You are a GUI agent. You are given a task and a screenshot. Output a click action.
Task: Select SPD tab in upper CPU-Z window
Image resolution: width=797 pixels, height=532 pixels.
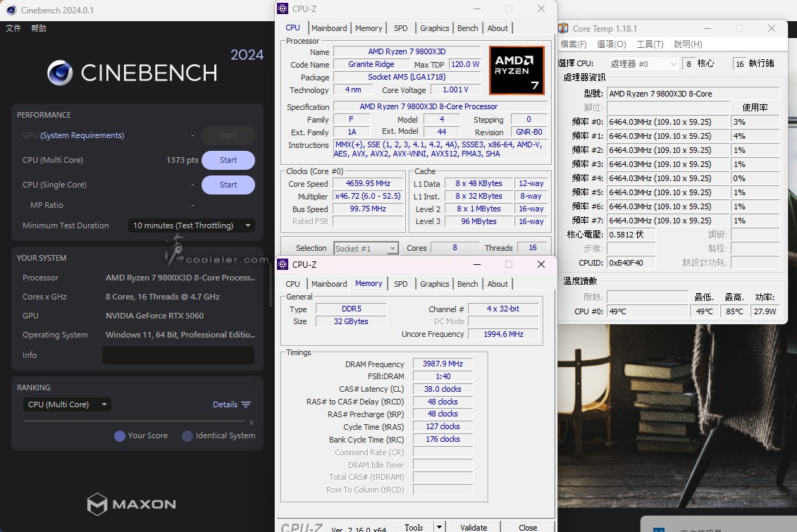click(400, 28)
